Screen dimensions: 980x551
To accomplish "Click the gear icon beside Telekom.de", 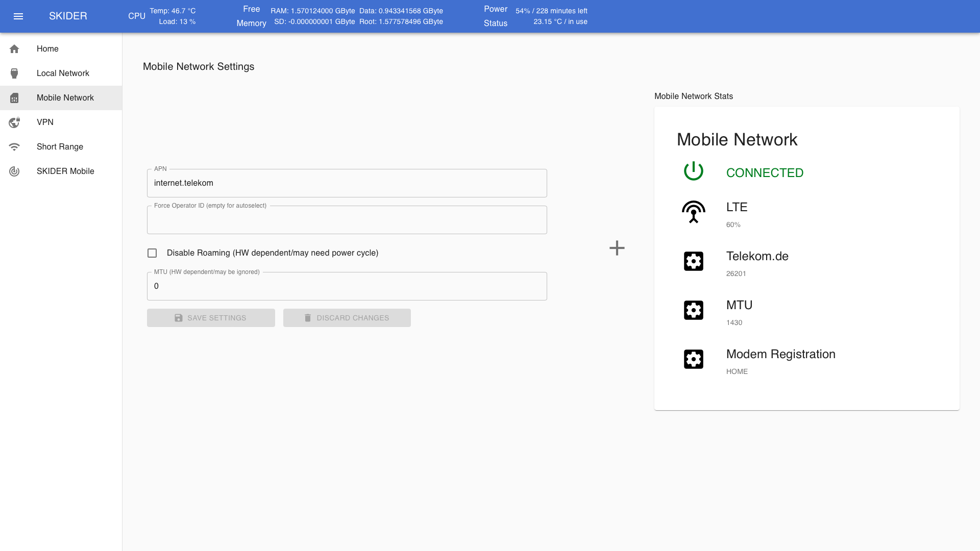I will point(694,261).
